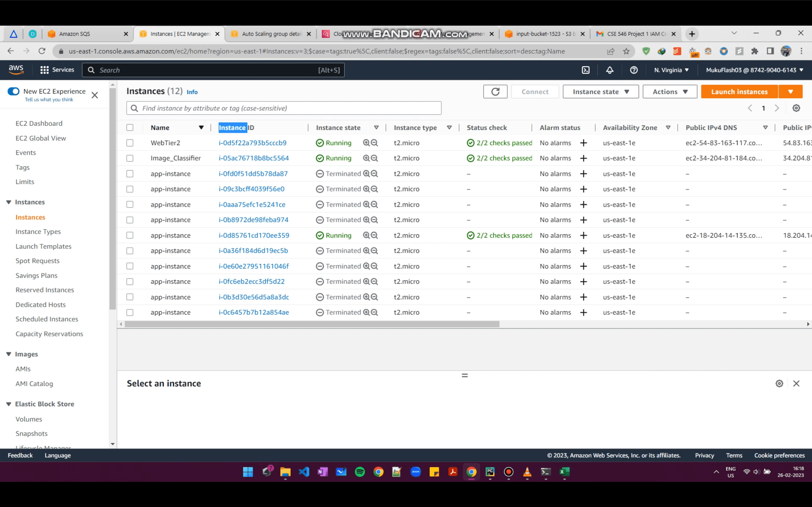
Task: Click the instance state filter icon on WebTier2
Action: (x=365, y=143)
